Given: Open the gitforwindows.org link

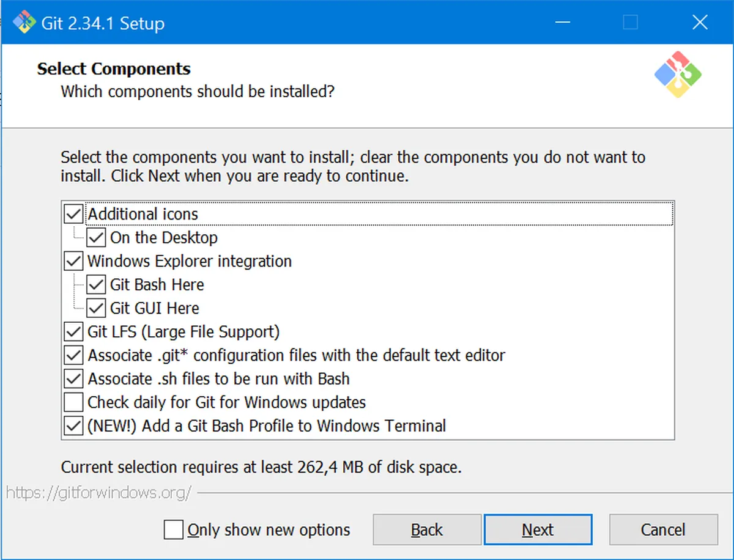Looking at the screenshot, I should (x=98, y=492).
